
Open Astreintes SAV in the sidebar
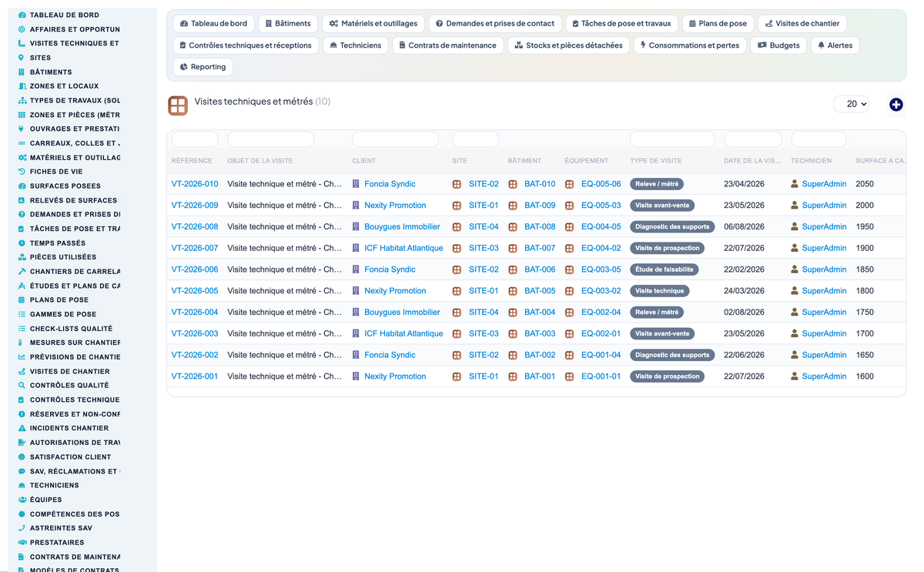(61, 528)
